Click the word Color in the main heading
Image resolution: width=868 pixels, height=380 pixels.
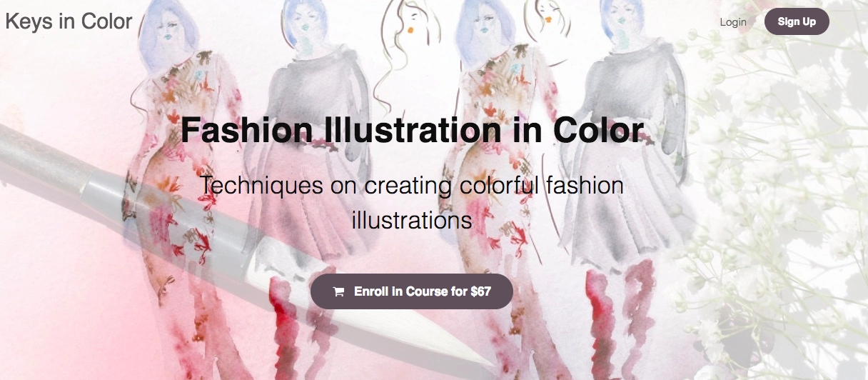point(598,131)
